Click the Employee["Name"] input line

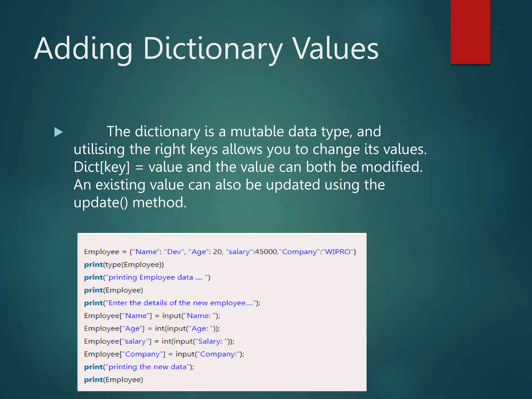(x=152, y=316)
